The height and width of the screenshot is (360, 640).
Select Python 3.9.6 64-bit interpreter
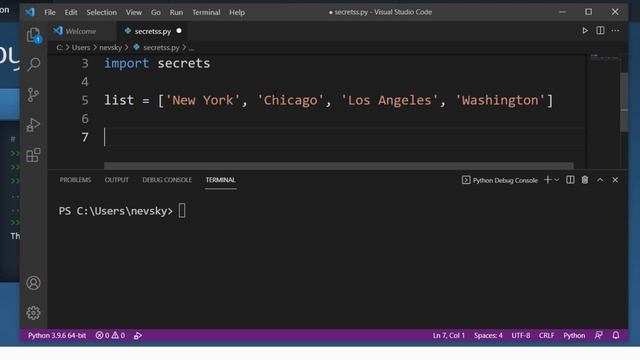[x=57, y=336]
